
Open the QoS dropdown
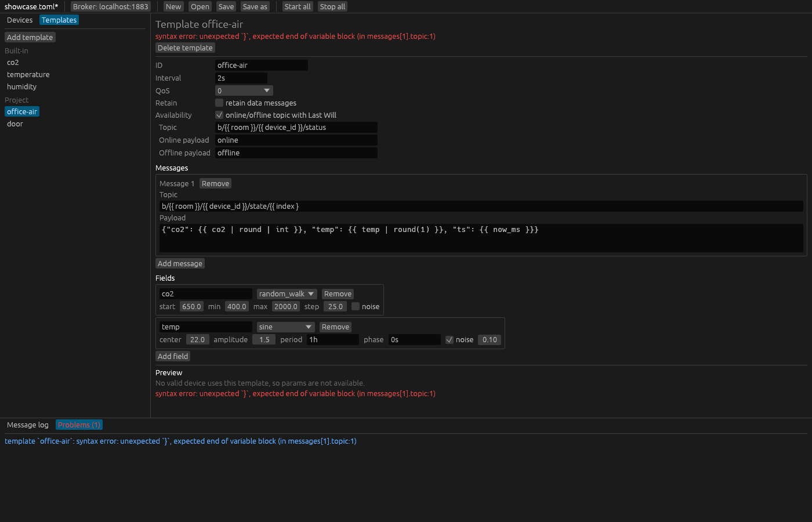click(x=244, y=90)
